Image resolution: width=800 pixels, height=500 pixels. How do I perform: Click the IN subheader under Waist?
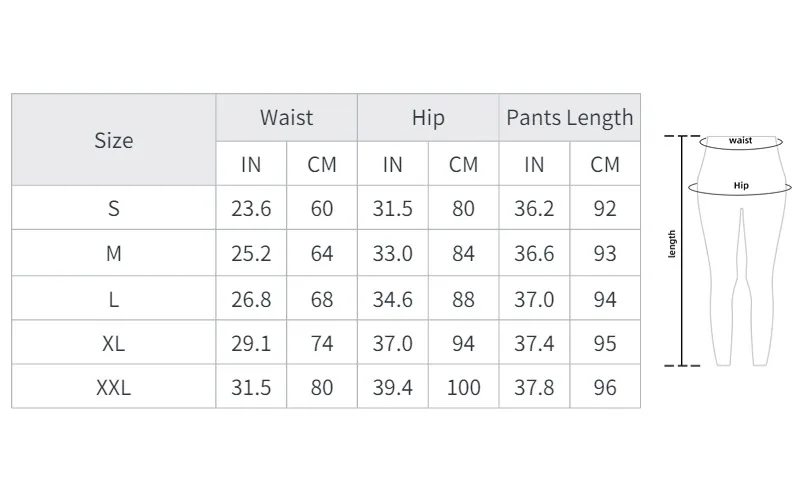pyautogui.click(x=251, y=164)
